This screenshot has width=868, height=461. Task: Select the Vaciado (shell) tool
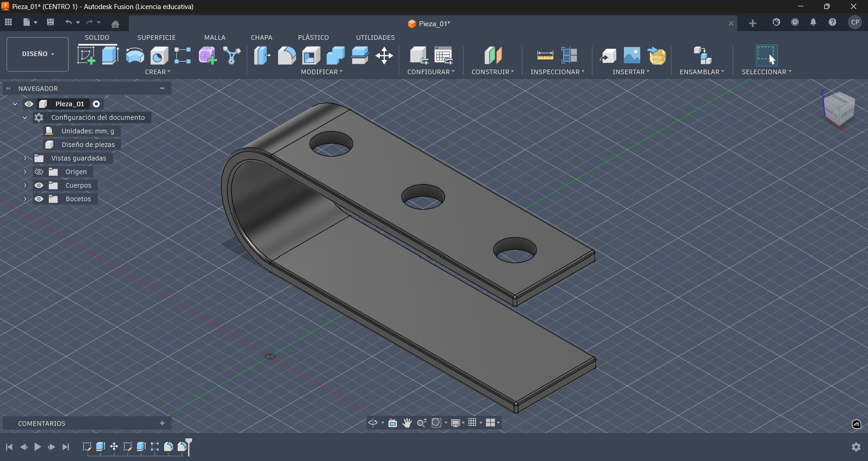coord(311,55)
